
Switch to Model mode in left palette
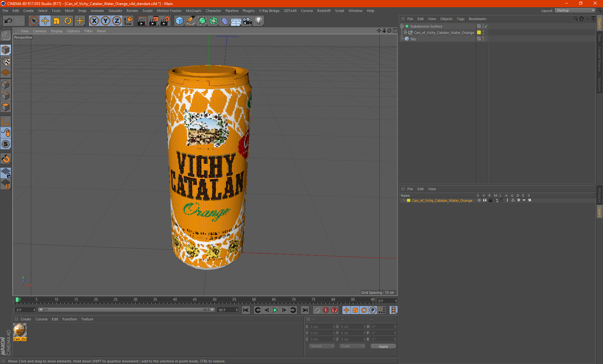tap(6, 50)
